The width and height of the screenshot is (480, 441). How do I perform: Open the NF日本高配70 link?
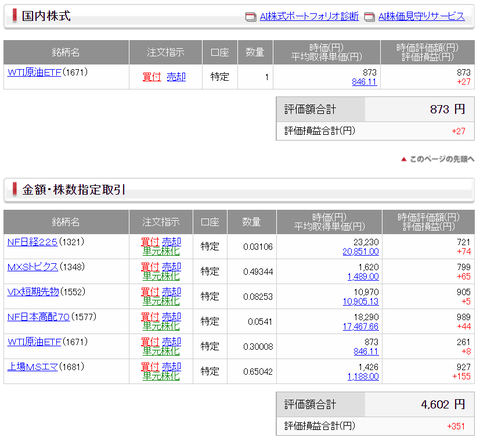[39, 317]
